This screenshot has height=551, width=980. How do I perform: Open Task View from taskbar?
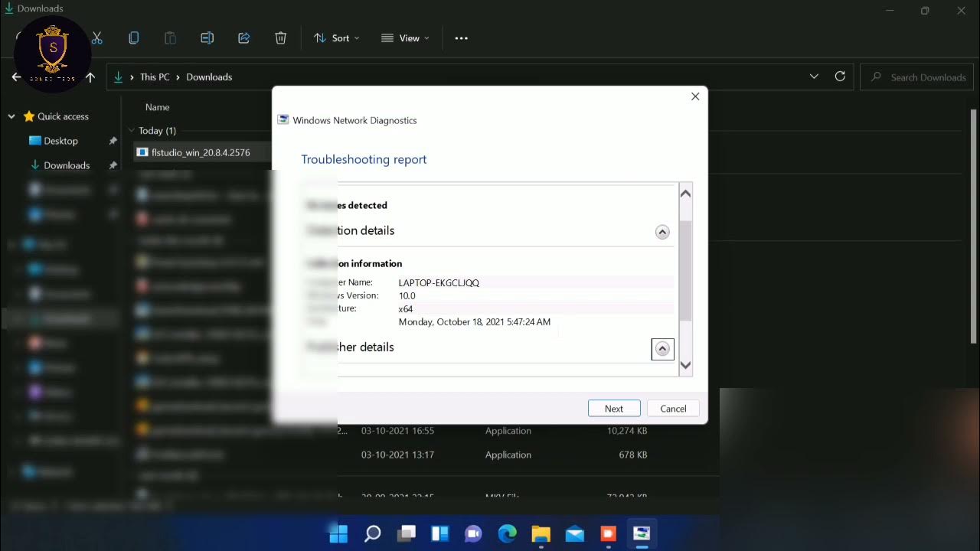[406, 533]
